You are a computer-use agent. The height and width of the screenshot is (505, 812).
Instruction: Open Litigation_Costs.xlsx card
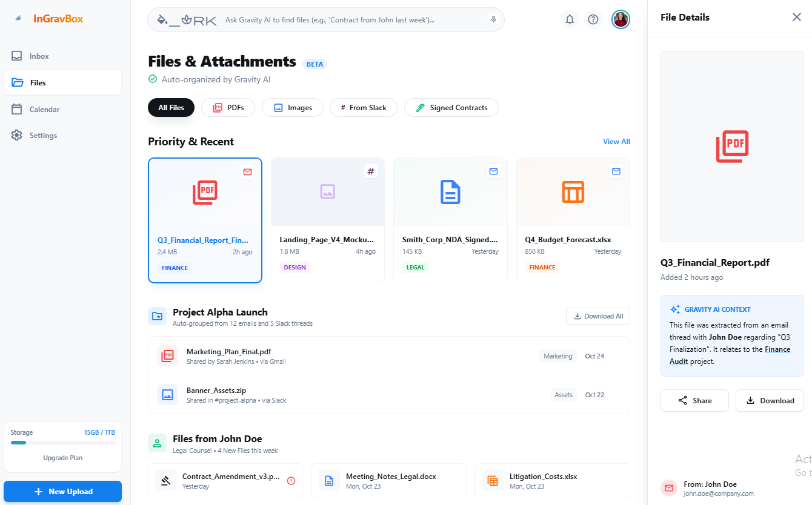coord(553,481)
